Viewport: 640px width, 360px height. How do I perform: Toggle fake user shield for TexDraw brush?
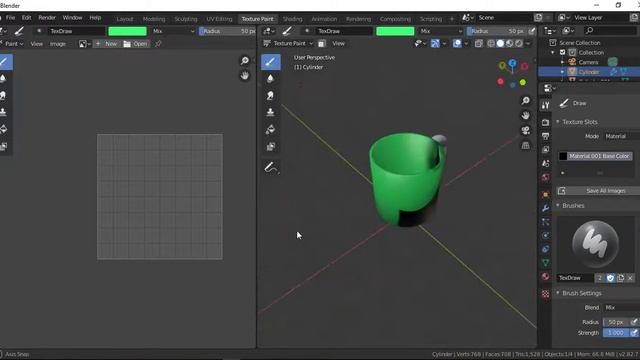click(610, 278)
